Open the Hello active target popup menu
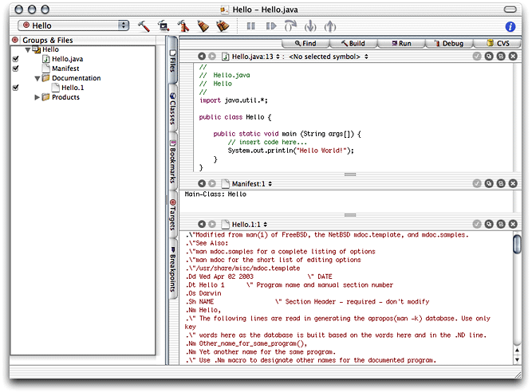Image resolution: width=532 pixels, height=392 pixels. click(x=73, y=25)
